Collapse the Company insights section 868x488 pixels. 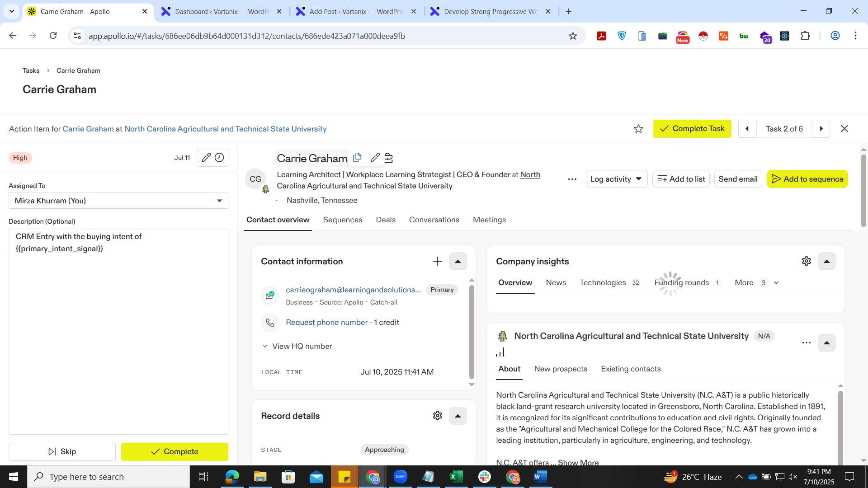(x=826, y=261)
